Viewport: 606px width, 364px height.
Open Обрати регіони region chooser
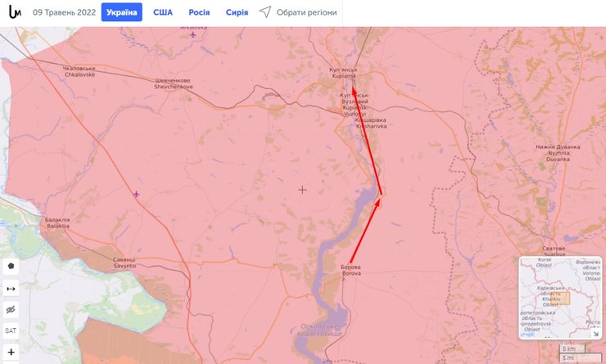tap(306, 12)
